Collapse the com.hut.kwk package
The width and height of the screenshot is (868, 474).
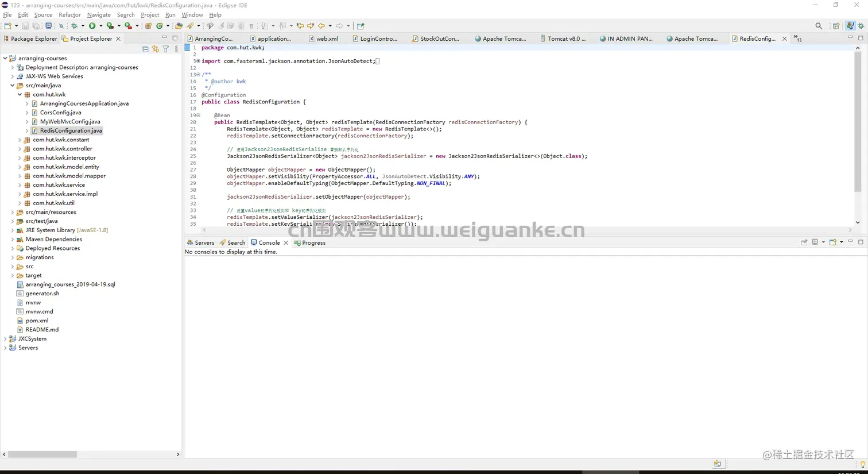20,95
